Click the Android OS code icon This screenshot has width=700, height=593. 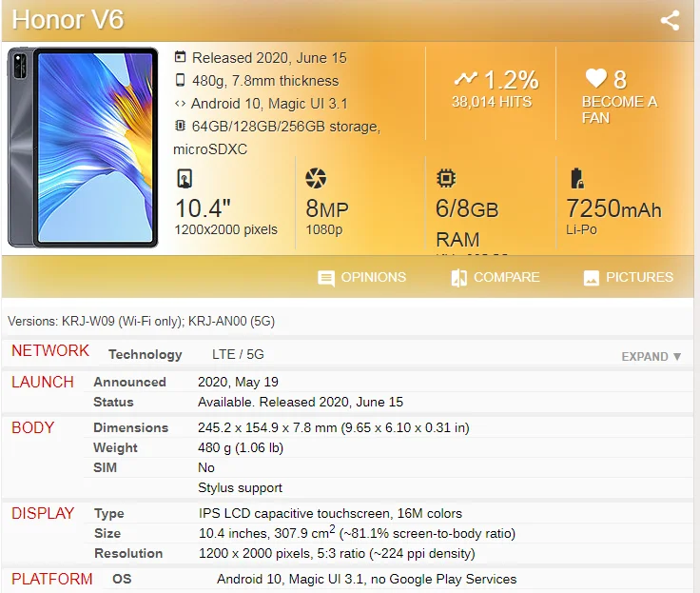click(180, 104)
